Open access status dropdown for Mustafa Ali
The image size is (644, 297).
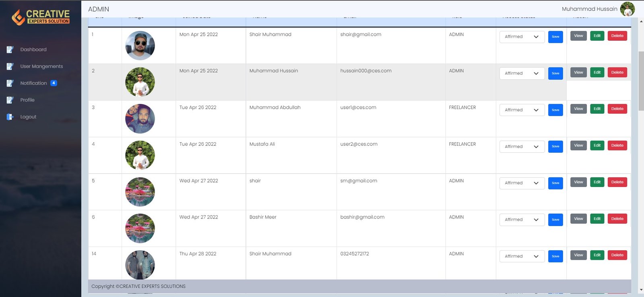pyautogui.click(x=522, y=147)
